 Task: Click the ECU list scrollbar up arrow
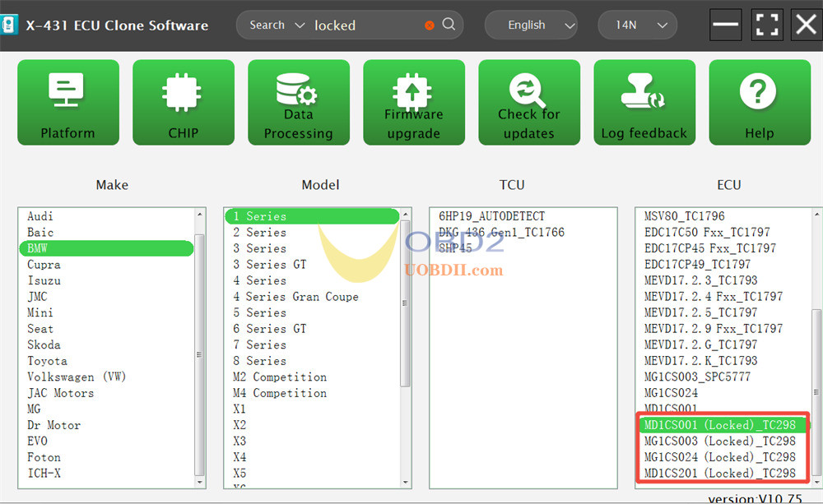coord(816,215)
